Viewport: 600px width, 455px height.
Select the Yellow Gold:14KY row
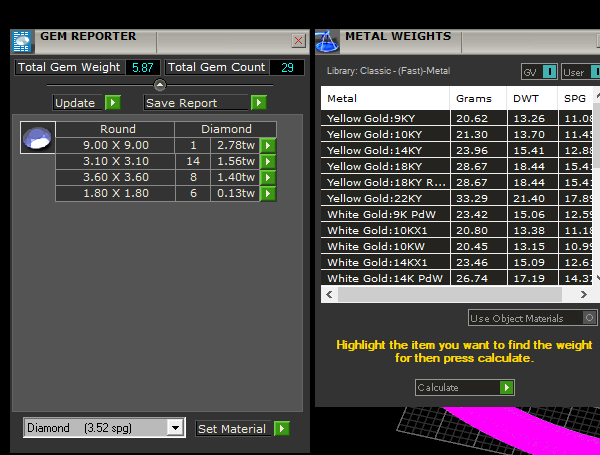point(385,150)
